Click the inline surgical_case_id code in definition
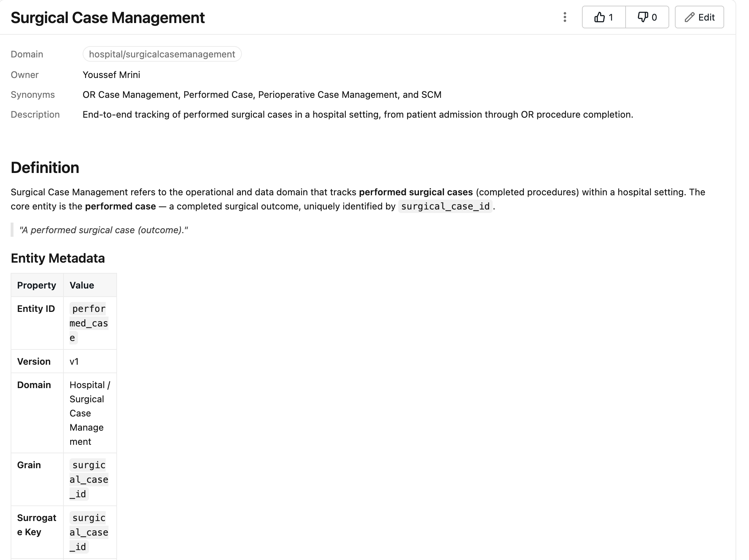 (445, 206)
